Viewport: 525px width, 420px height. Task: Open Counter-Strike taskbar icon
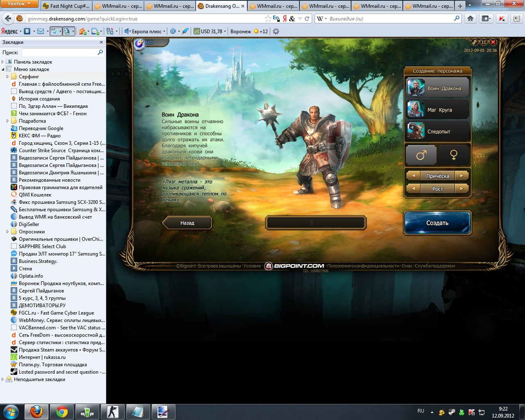(113, 412)
